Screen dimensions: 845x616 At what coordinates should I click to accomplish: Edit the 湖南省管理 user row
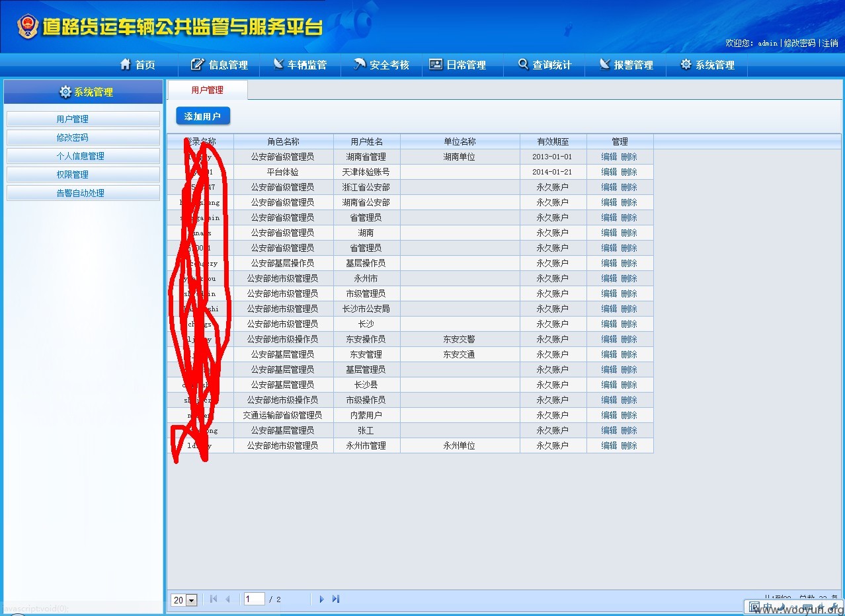pyautogui.click(x=609, y=157)
